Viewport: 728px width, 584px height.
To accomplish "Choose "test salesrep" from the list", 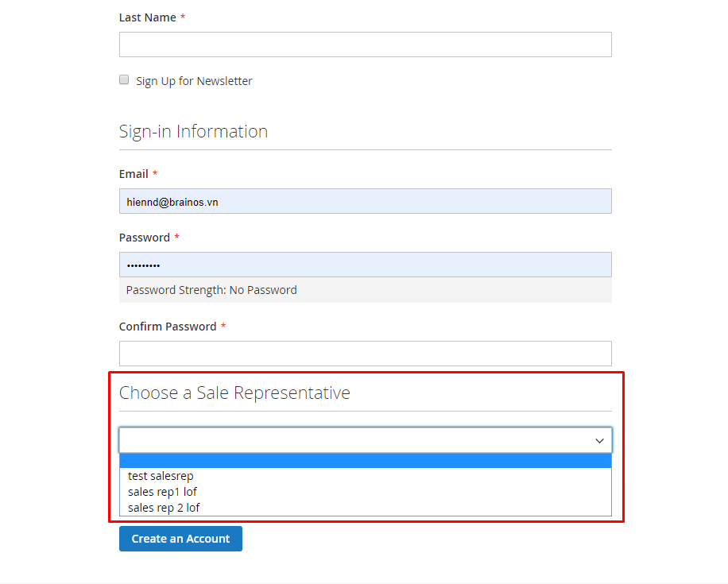I will click(x=161, y=476).
